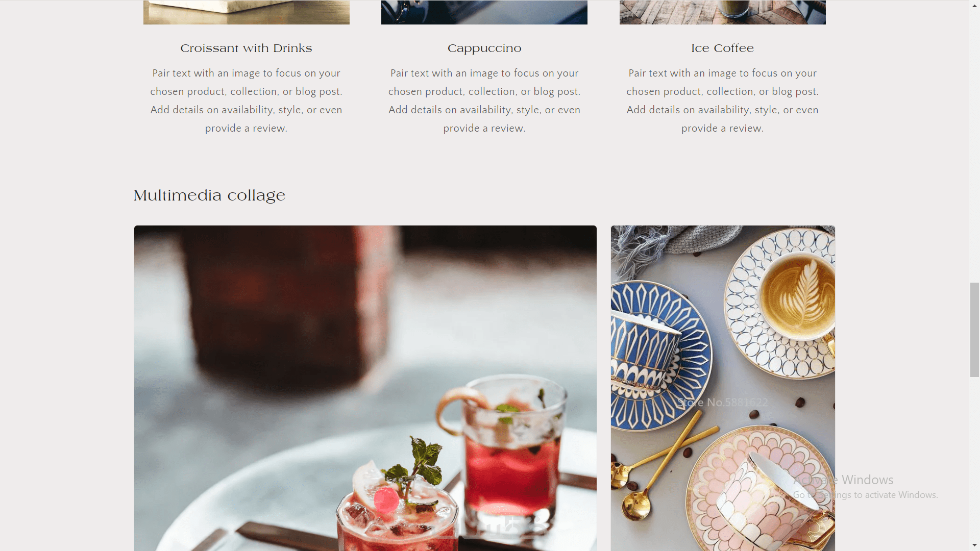Click the Ice Coffee product image

723,12
